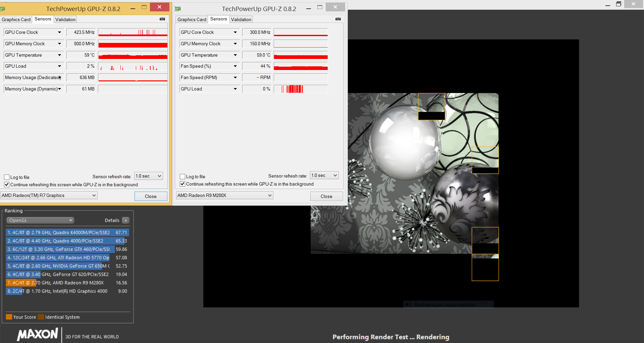
Task: Select the Quadro K4000M ranking entry
Action: [x=67, y=232]
